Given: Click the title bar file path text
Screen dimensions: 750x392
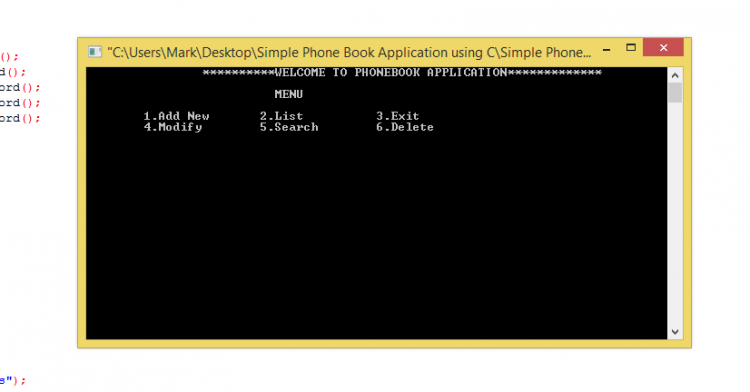Looking at the screenshot, I should 349,52.
